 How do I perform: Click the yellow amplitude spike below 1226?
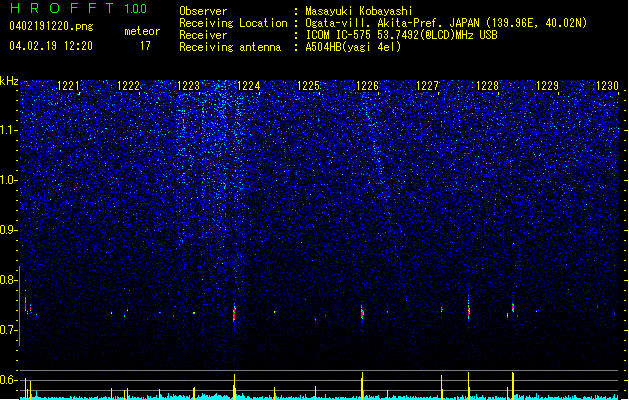click(362, 386)
